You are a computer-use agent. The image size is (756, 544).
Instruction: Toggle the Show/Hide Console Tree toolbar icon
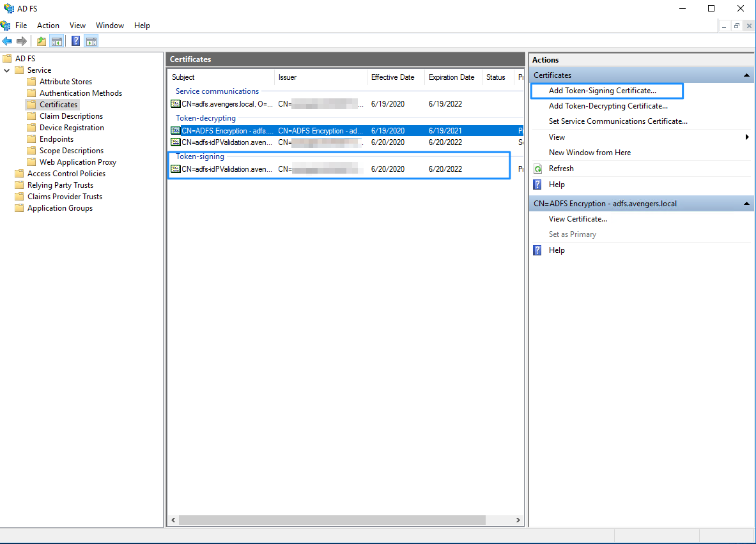(x=57, y=41)
